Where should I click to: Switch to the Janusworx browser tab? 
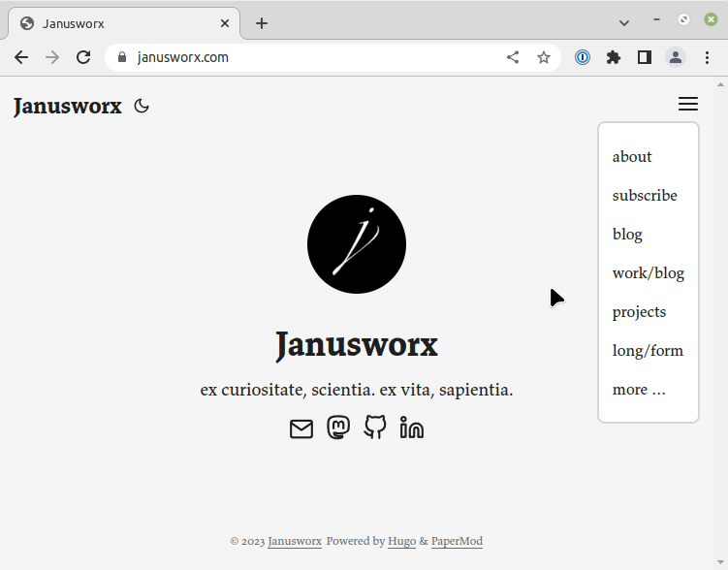[124, 23]
